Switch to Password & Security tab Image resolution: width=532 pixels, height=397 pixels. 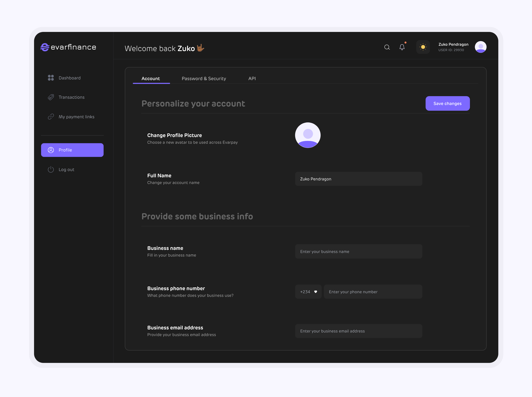204,79
